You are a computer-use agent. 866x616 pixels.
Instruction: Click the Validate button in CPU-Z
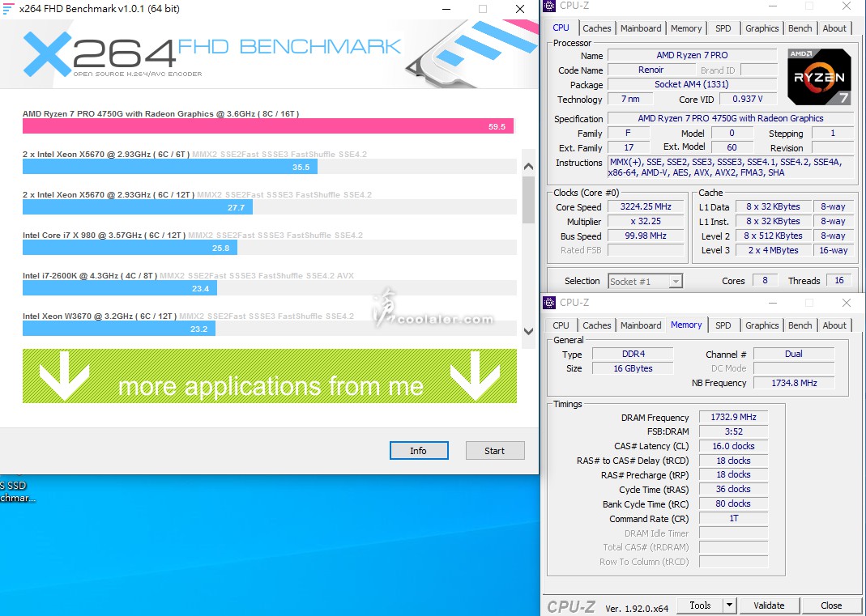(x=769, y=605)
